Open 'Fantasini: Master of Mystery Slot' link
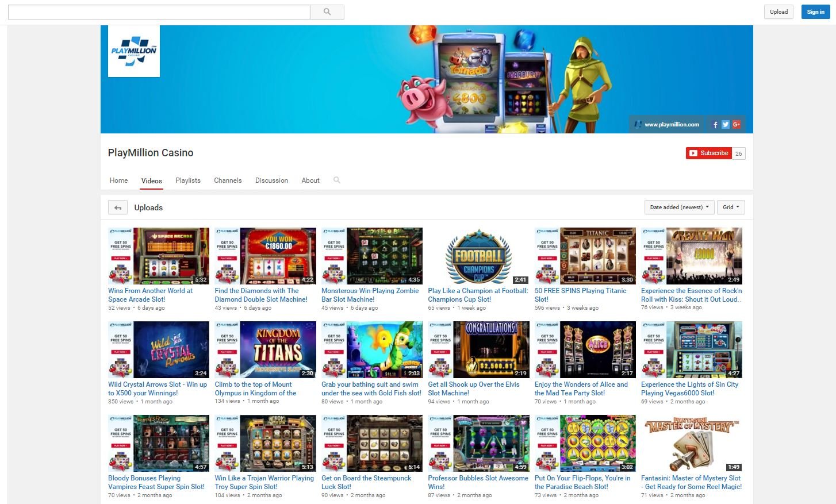 pos(692,483)
